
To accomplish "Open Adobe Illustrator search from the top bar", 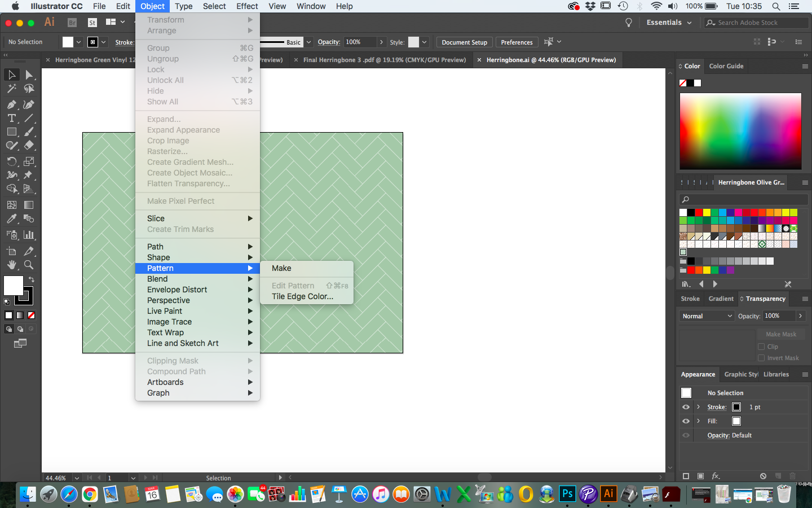I will [x=776, y=6].
